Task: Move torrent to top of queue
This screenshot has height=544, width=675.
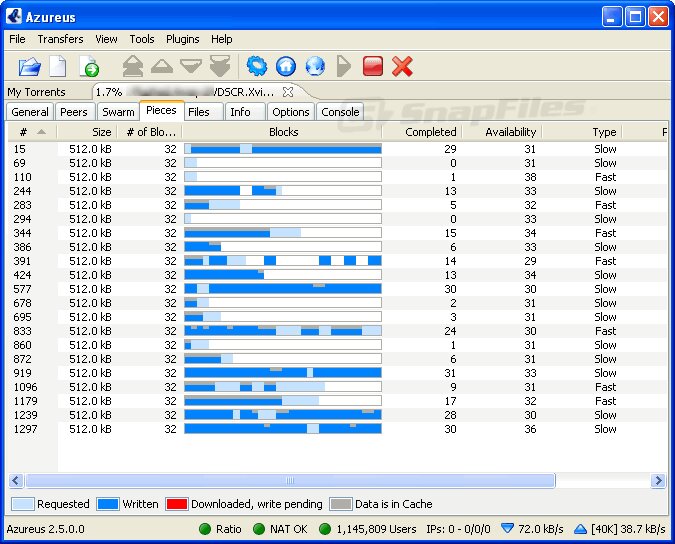Action: pos(133,66)
